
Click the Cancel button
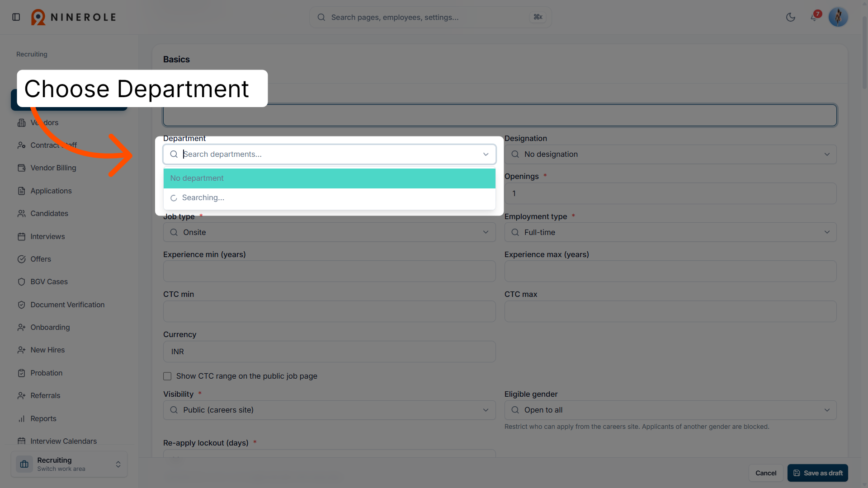click(766, 473)
